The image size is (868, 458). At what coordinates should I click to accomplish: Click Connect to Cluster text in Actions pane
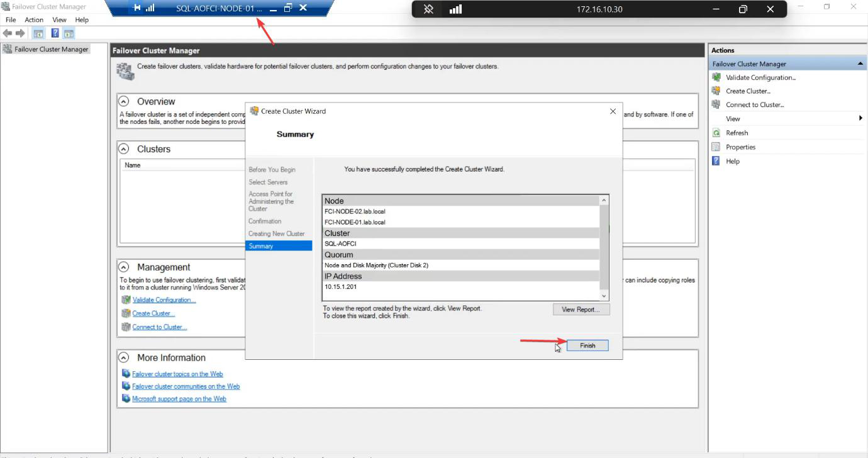coord(755,104)
